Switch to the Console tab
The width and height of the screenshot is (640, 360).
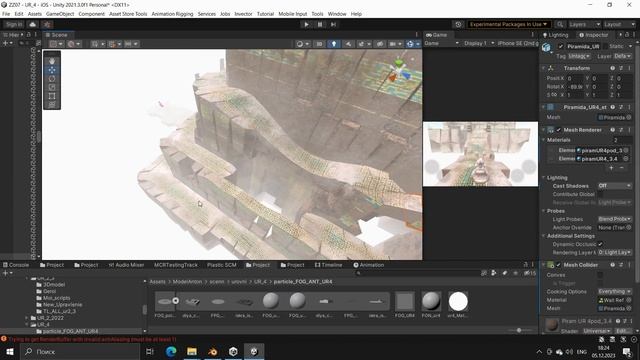tap(16, 265)
